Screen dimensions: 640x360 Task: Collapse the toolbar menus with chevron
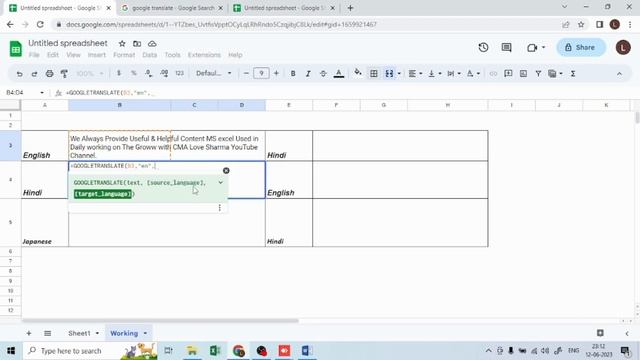coord(619,74)
